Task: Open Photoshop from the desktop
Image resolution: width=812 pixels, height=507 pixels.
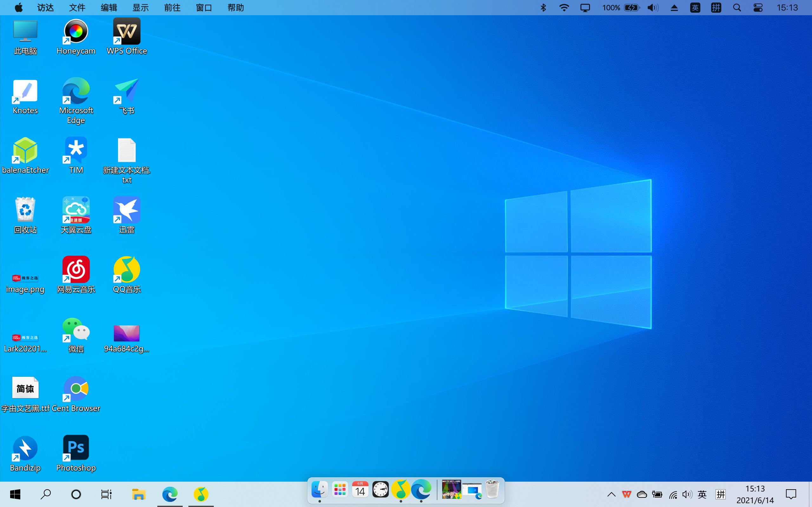Action: coord(76,447)
